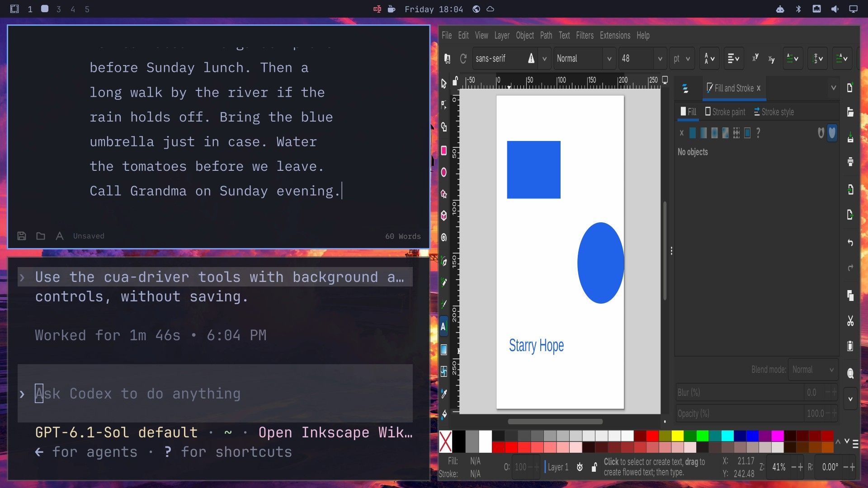
Task: Select the Rectangle tool in Inkscape toolbox
Action: [x=443, y=150]
